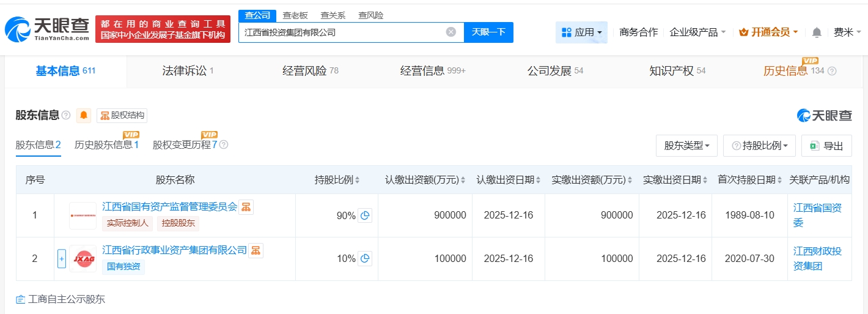Open 江西省行政事业资产集团有限公司 shareholder link
The width and height of the screenshot is (868, 314).
coord(175,250)
